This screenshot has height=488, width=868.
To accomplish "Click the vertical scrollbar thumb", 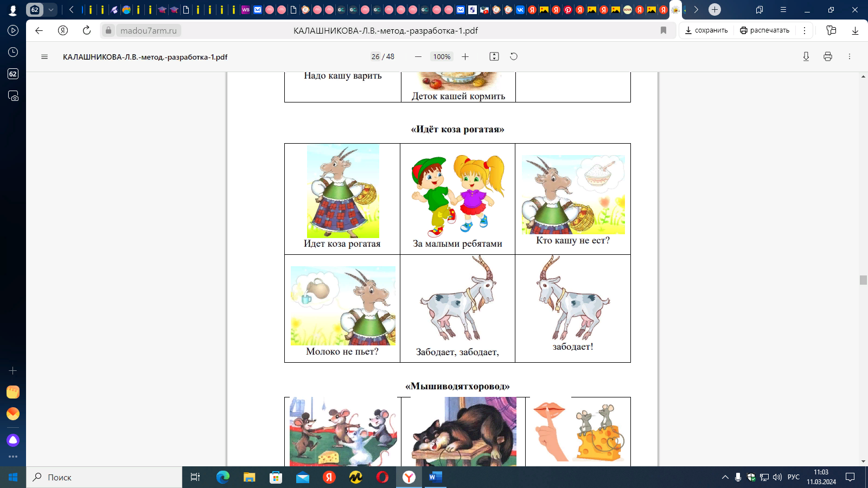I will [863, 280].
